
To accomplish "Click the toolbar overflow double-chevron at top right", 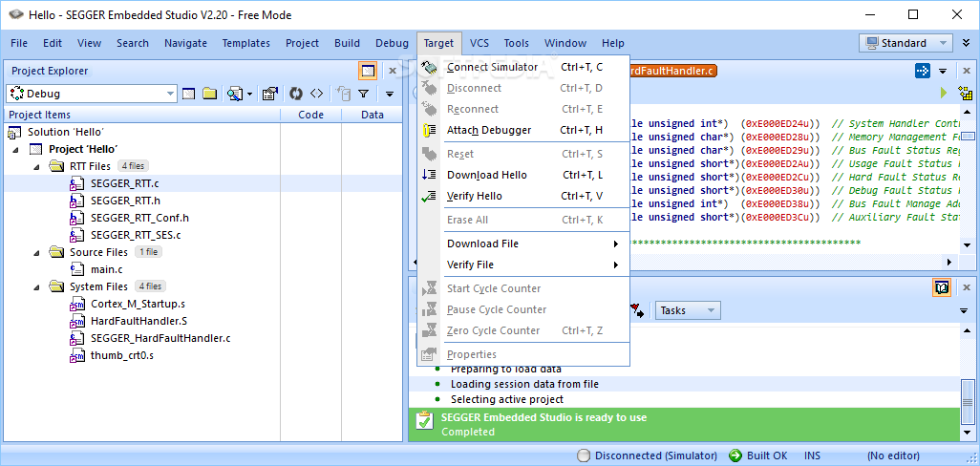I will (x=966, y=43).
